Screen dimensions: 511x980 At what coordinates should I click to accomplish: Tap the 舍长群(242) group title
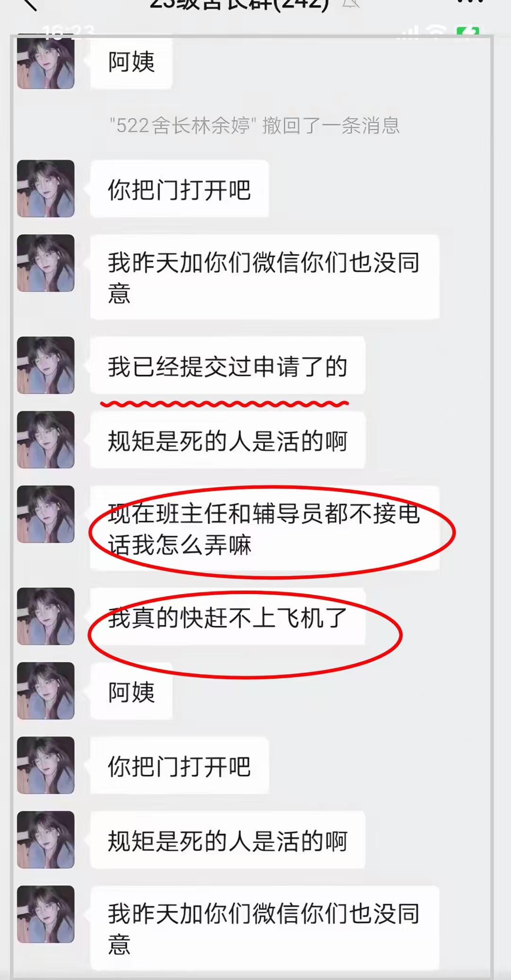click(239, 5)
